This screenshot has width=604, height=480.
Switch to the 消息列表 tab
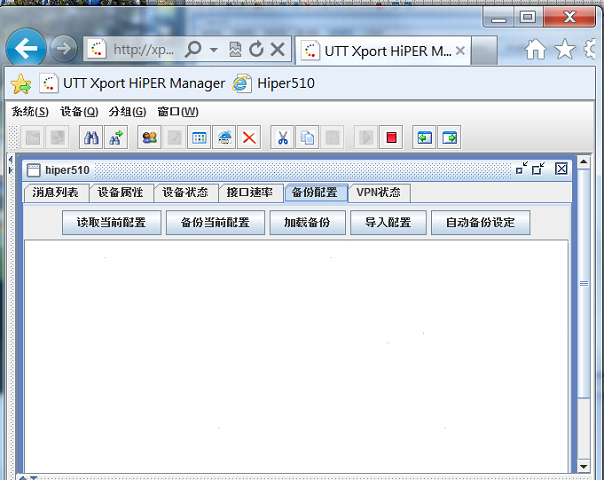click(x=56, y=192)
